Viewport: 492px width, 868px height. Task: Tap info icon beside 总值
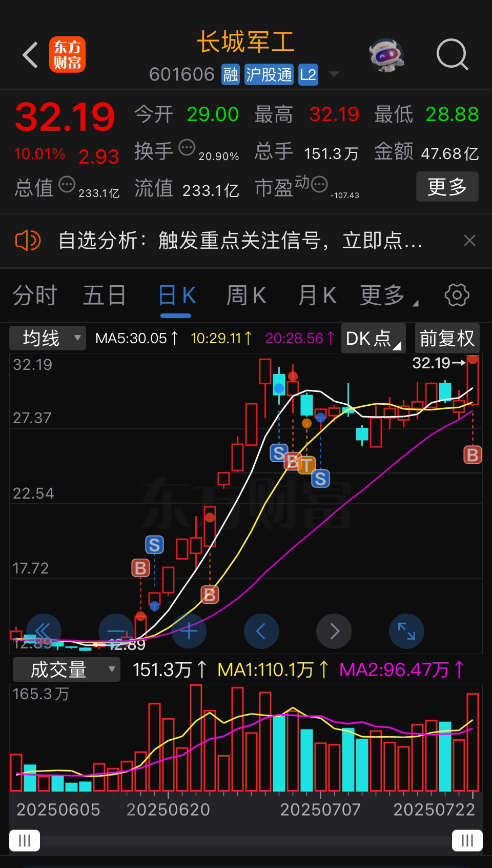[67, 185]
